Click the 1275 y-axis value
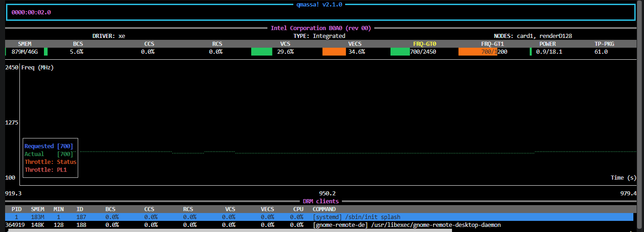The width and height of the screenshot is (644, 232). tap(12, 123)
